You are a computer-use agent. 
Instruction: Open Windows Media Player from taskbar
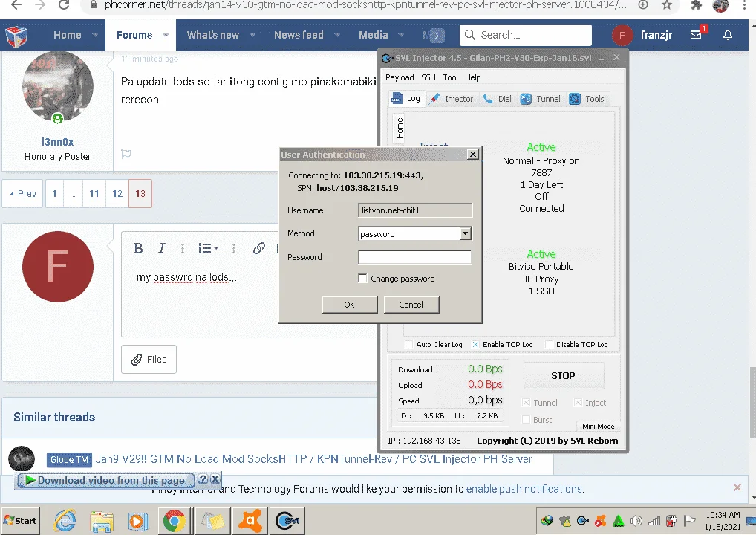click(137, 522)
